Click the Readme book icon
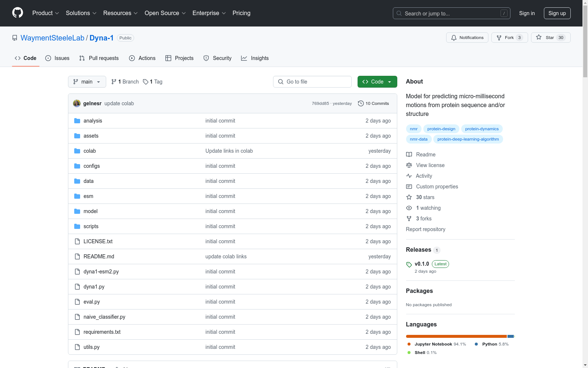588x368 pixels. (x=409, y=155)
